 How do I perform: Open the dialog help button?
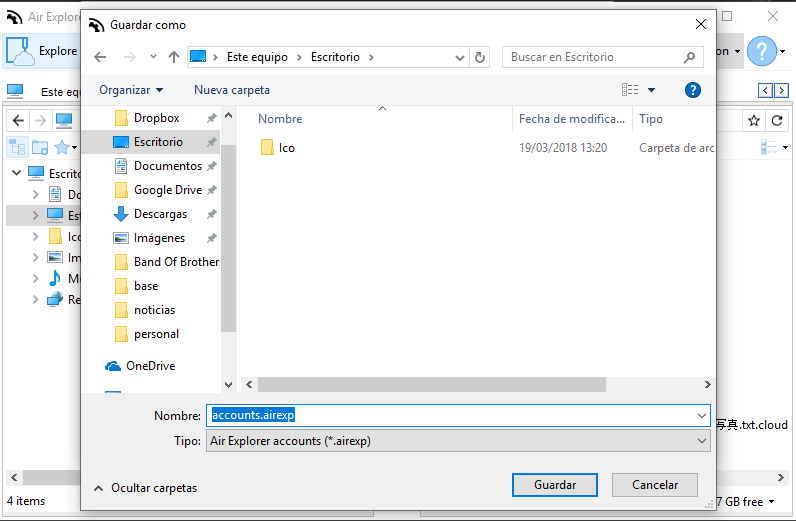click(x=692, y=90)
